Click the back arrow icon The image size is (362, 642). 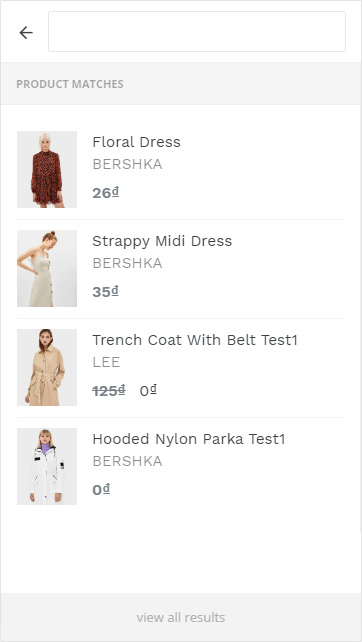(x=26, y=32)
